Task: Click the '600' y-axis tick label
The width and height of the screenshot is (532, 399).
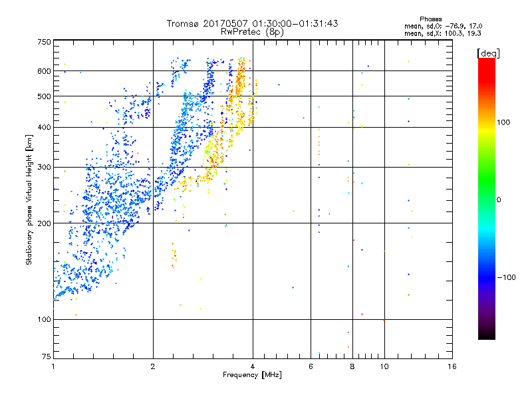Action: (x=44, y=71)
